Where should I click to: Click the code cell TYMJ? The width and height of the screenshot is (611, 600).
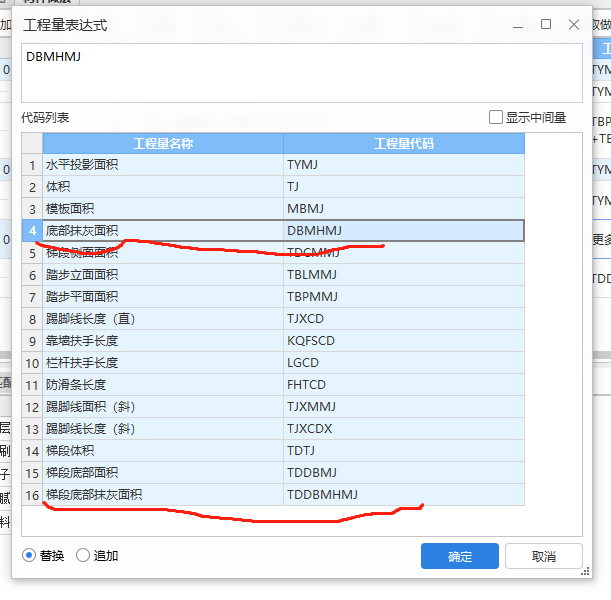(x=404, y=165)
